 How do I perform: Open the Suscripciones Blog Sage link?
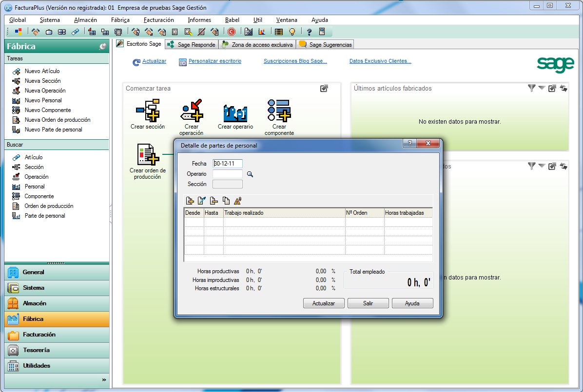295,61
